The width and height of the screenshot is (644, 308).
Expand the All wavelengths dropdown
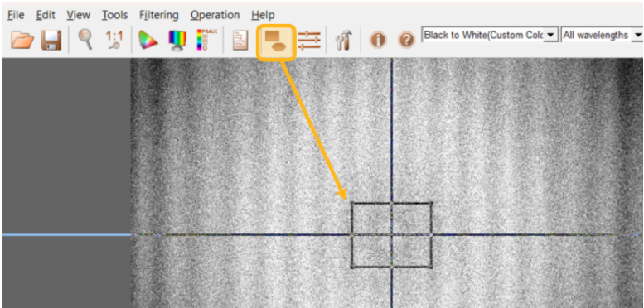[637, 36]
